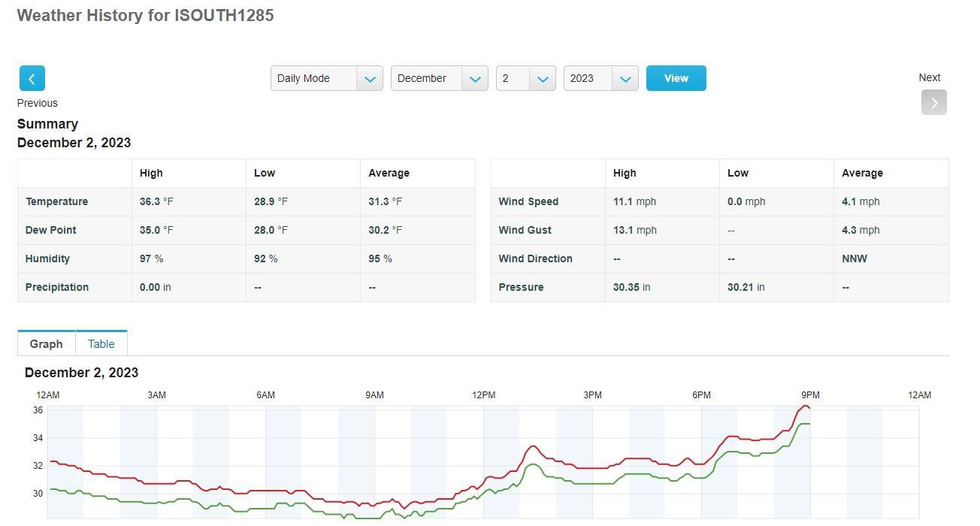Click the red temperature line peak near 9PM

click(805, 406)
